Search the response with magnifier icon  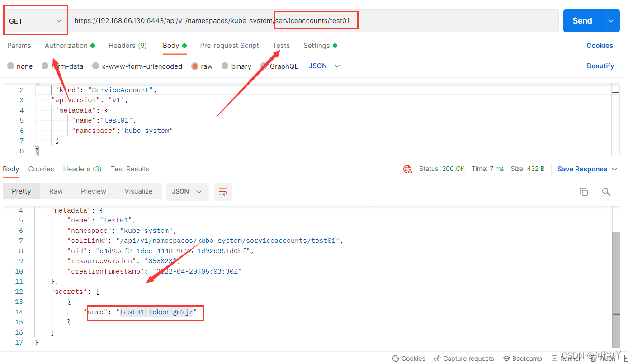pyautogui.click(x=606, y=192)
